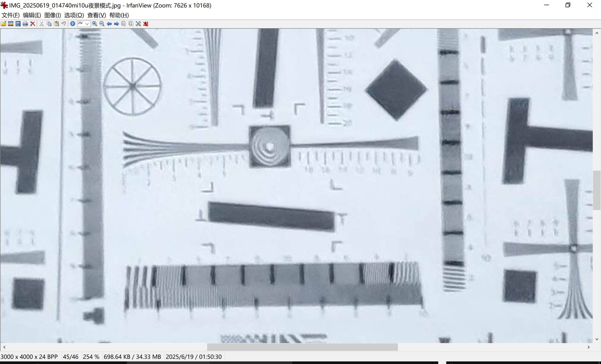Click the Zoom out magnifier icon

pos(102,24)
